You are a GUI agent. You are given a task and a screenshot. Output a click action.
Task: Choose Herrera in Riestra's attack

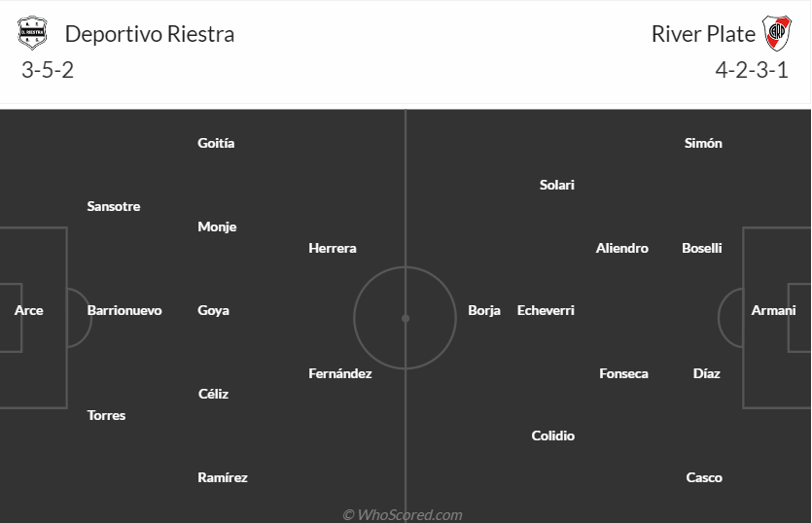click(x=333, y=249)
